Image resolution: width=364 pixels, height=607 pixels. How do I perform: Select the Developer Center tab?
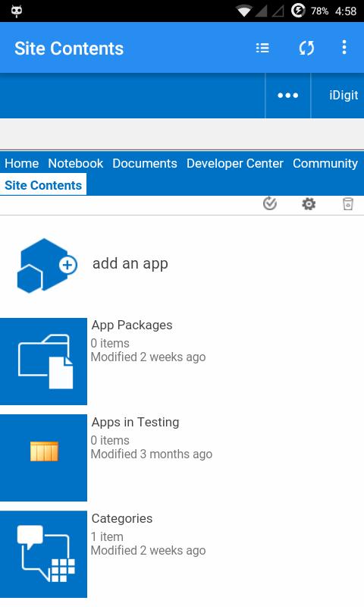pyautogui.click(x=235, y=163)
